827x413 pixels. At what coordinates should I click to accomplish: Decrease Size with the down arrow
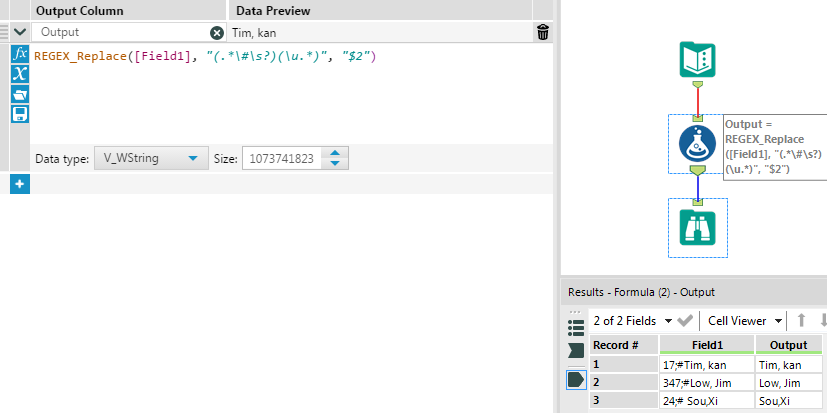pos(334,164)
